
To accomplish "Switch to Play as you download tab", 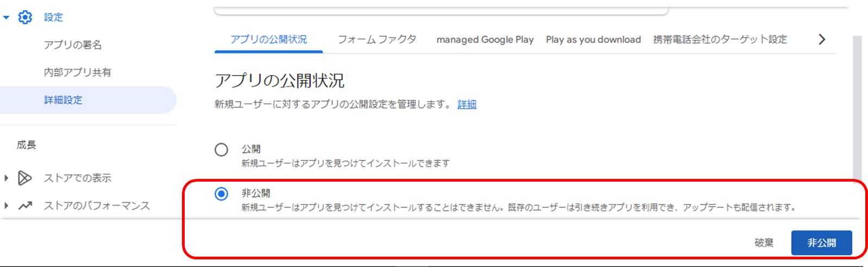I will click(593, 40).
